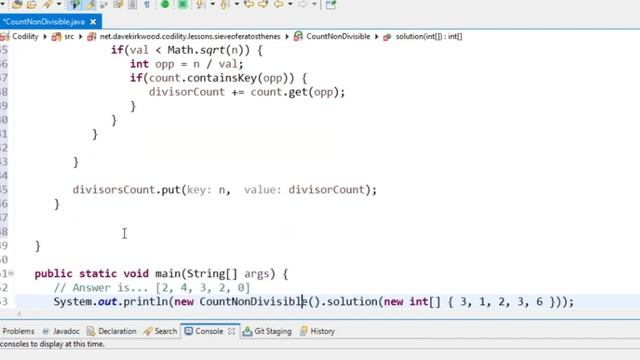Viewport: 640px width, 360px height.
Task: Click the Codility project breadcrumb
Action: click(x=25, y=36)
